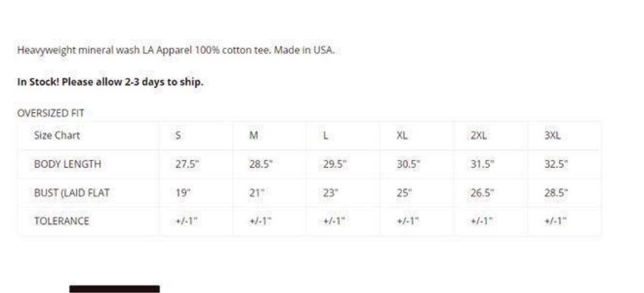Click the 27.5" body length cell

tap(187, 164)
